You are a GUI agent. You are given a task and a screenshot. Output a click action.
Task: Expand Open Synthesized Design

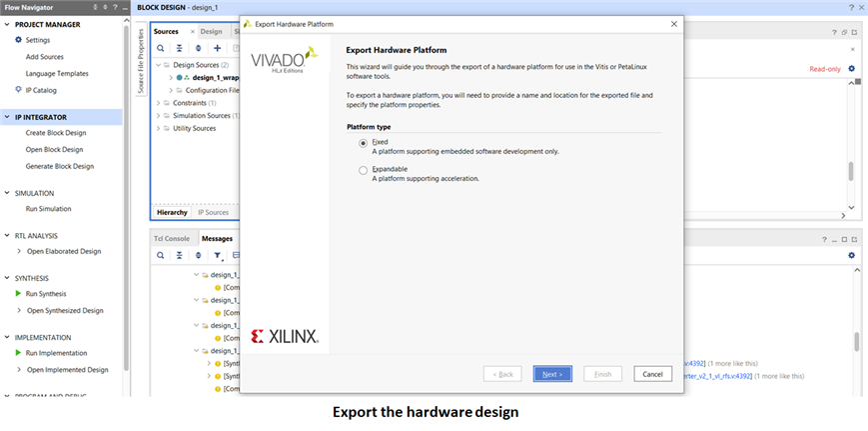(x=19, y=310)
